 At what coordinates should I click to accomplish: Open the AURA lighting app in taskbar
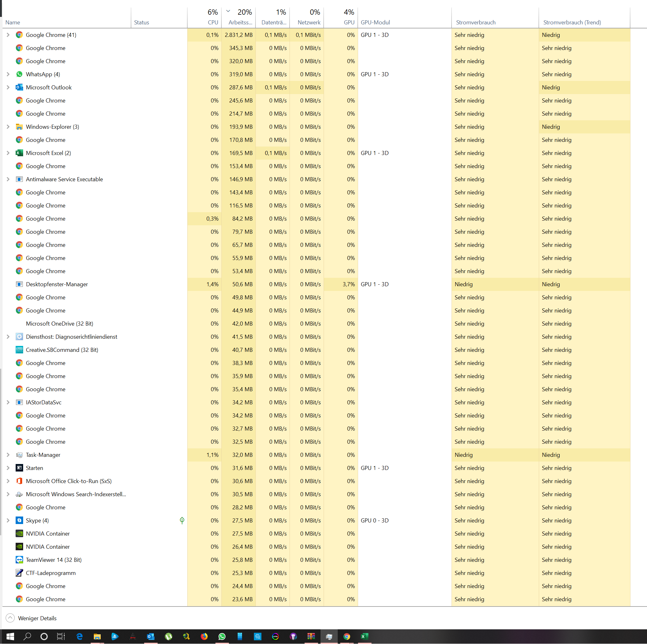click(x=275, y=637)
